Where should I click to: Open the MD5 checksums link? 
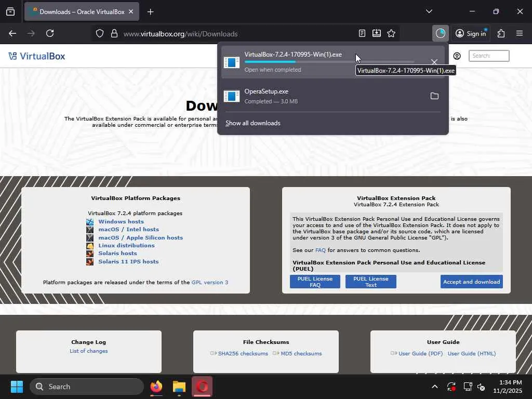301,353
